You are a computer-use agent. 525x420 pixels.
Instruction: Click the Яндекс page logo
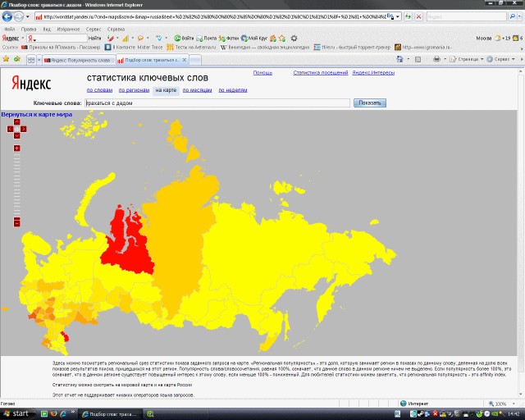click(31, 83)
